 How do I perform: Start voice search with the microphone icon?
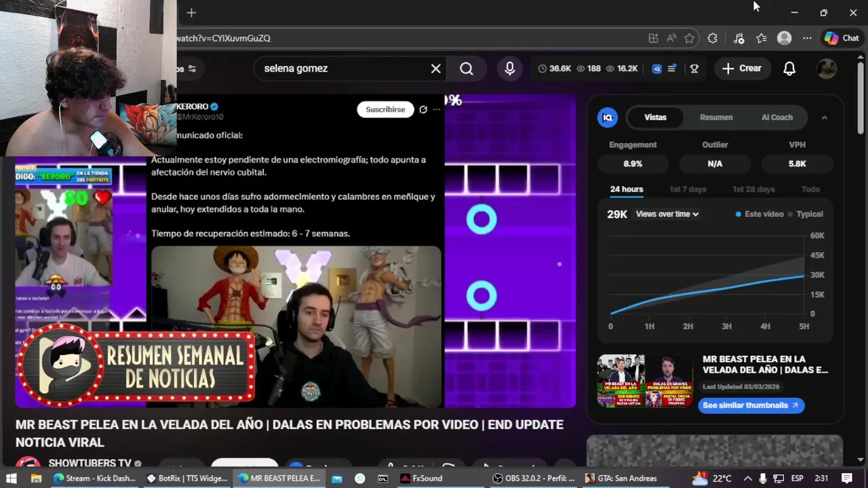click(510, 68)
